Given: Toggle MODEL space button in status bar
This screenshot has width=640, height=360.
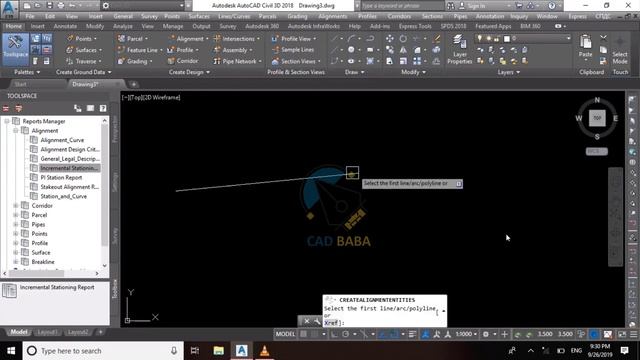Looking at the screenshot, I should pos(285,334).
